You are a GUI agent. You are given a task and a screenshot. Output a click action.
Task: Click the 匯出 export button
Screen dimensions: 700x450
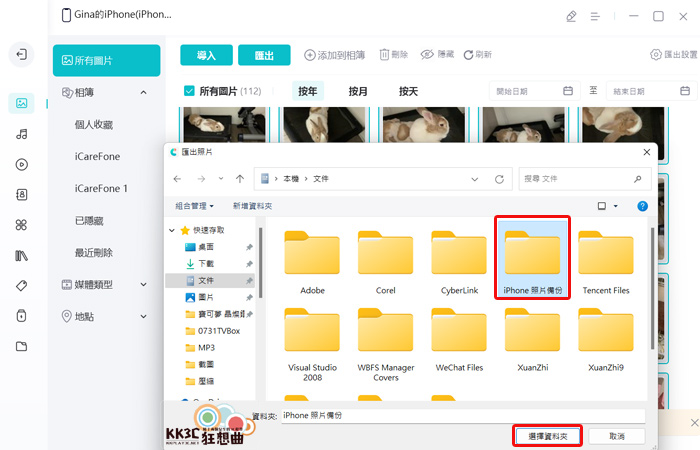[264, 55]
